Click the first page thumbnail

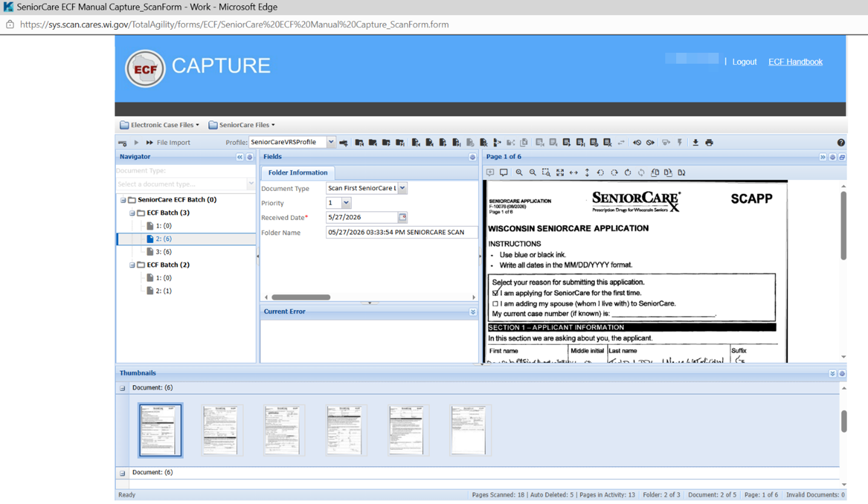pyautogui.click(x=160, y=431)
